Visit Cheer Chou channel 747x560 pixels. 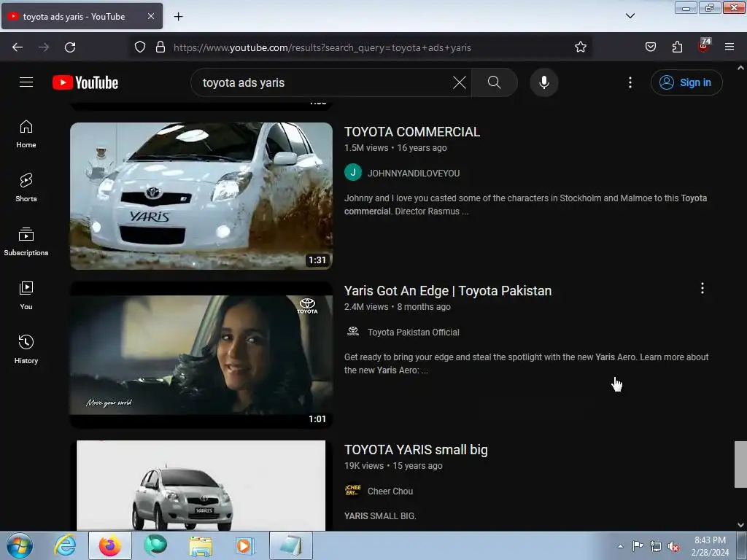tap(390, 491)
